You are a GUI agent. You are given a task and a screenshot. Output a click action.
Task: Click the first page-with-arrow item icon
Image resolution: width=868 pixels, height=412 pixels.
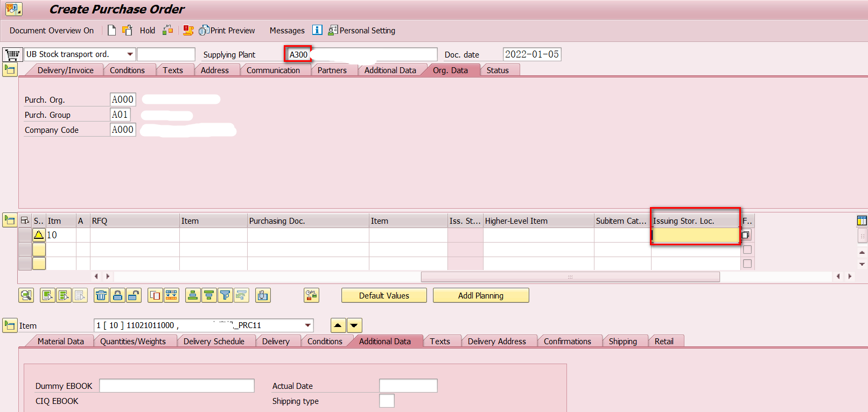47,295
